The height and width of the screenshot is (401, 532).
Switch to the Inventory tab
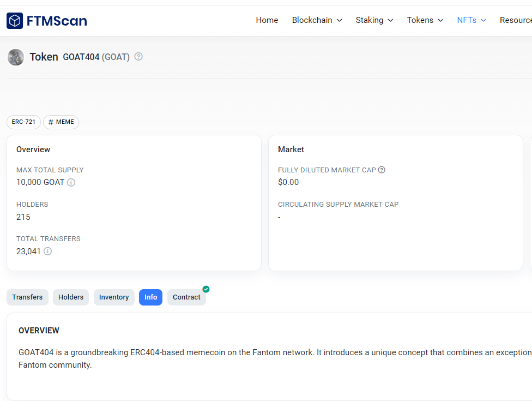coord(114,297)
